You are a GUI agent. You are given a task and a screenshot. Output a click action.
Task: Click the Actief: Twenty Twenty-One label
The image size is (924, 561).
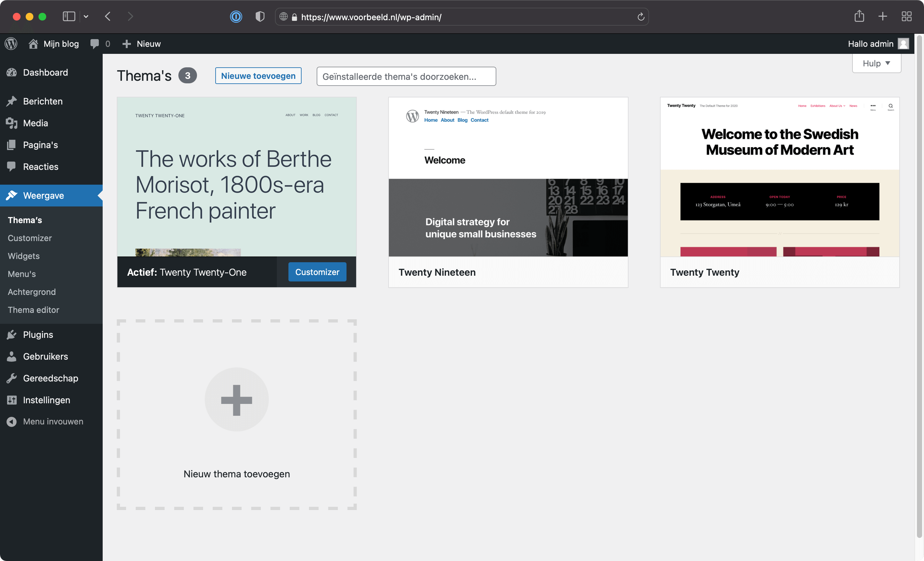187,272
